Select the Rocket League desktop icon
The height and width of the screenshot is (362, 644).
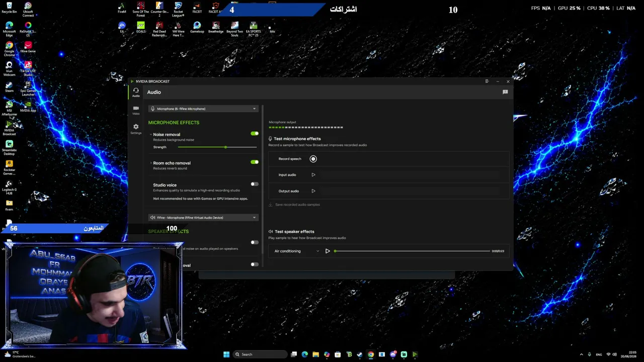(178, 10)
